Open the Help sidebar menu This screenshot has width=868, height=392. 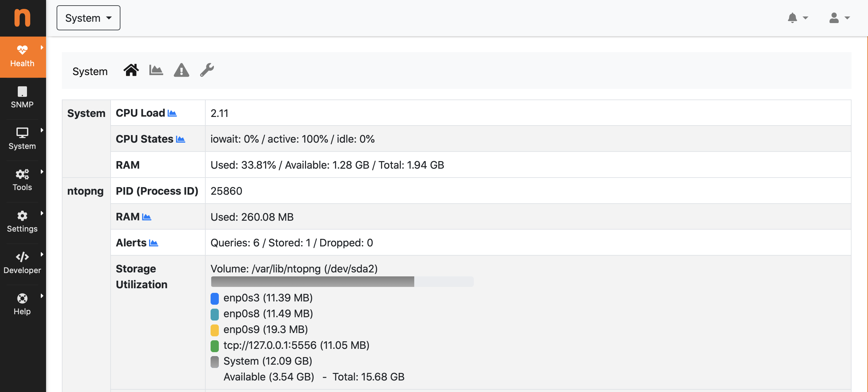pyautogui.click(x=22, y=304)
